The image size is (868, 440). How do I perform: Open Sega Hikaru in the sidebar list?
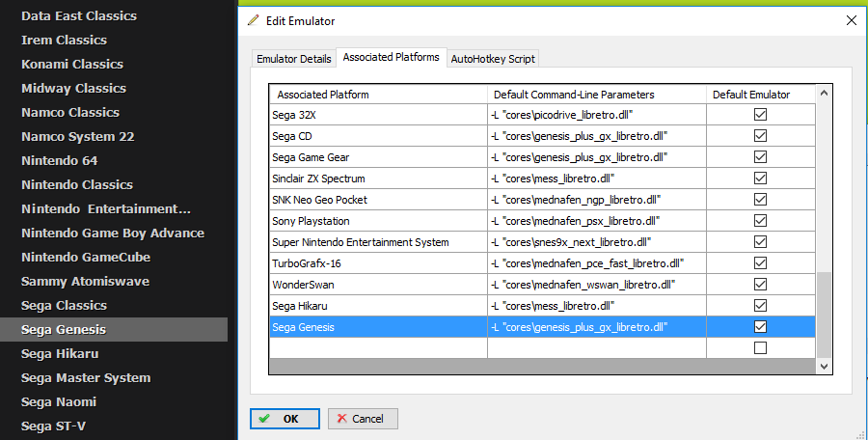(x=60, y=353)
